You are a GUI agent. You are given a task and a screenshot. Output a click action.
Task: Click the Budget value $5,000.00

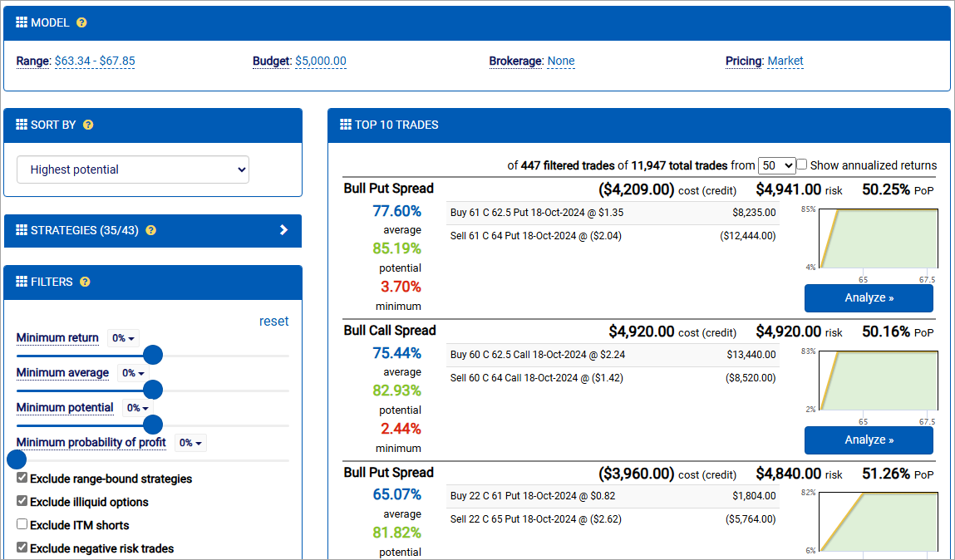(320, 61)
